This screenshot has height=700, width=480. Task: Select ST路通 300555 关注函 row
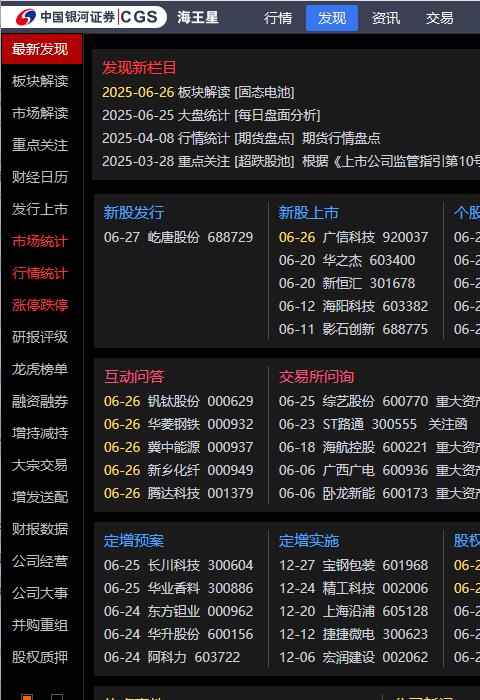(373, 424)
